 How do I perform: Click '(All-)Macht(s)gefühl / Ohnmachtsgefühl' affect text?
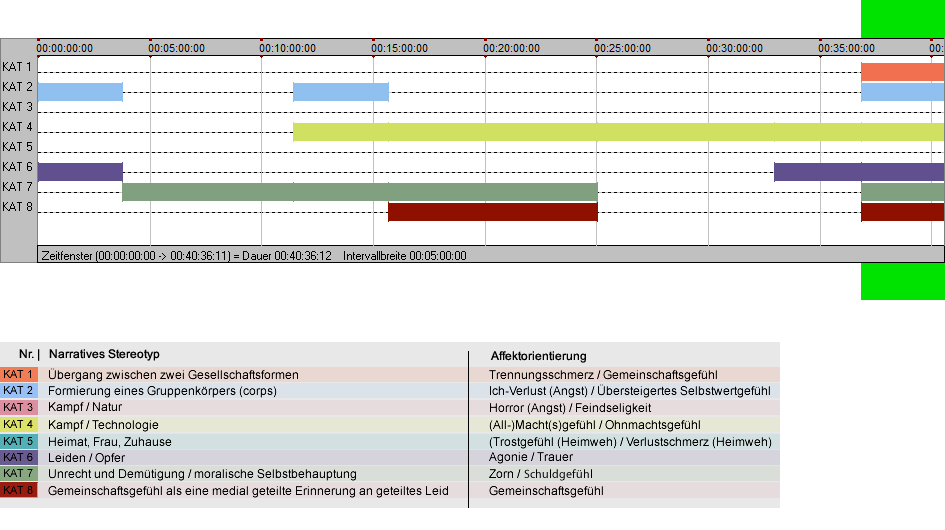(595, 425)
